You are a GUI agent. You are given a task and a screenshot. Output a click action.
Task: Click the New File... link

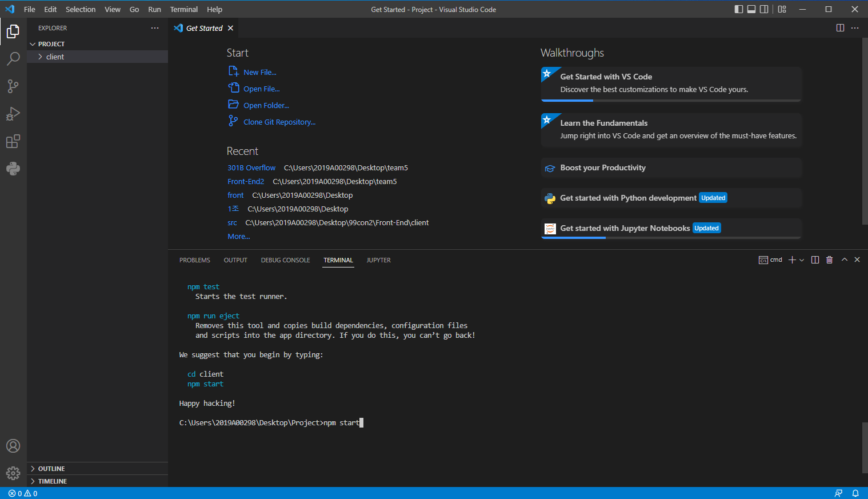pos(260,72)
